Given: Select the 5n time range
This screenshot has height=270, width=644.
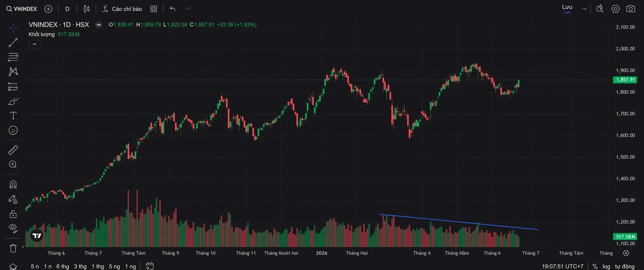Looking at the screenshot, I should tap(35, 266).
